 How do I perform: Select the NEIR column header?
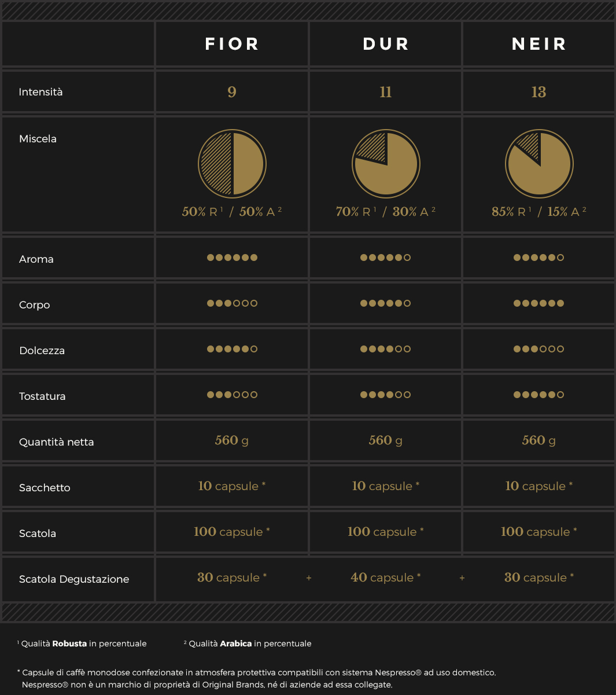(x=539, y=44)
